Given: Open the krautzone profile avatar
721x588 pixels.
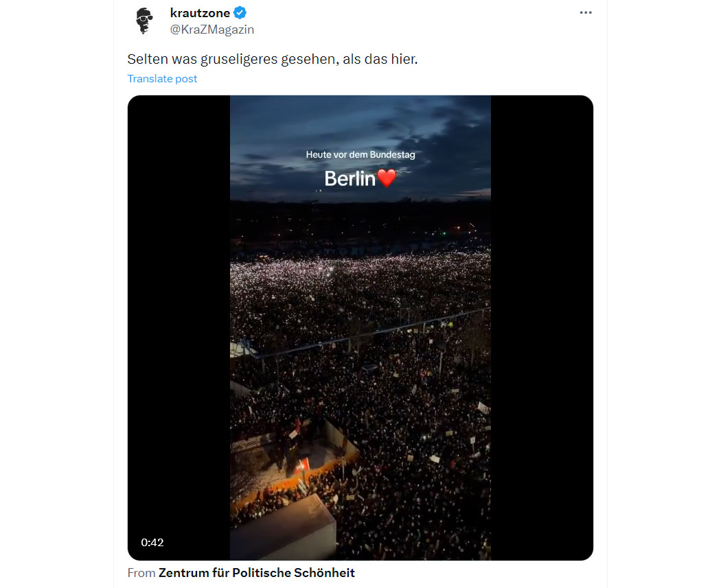Looking at the screenshot, I should coord(144,21).
